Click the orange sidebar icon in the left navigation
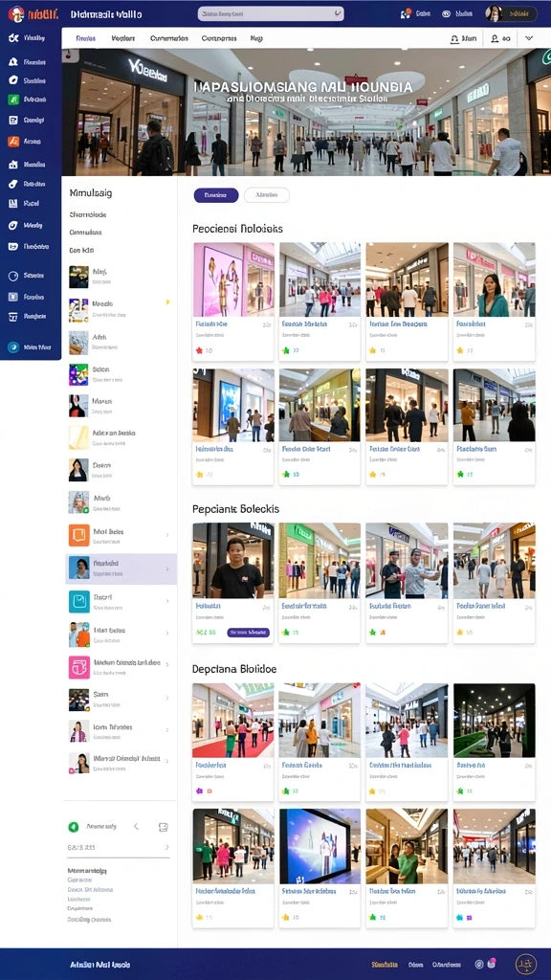The image size is (551, 980). [12, 142]
